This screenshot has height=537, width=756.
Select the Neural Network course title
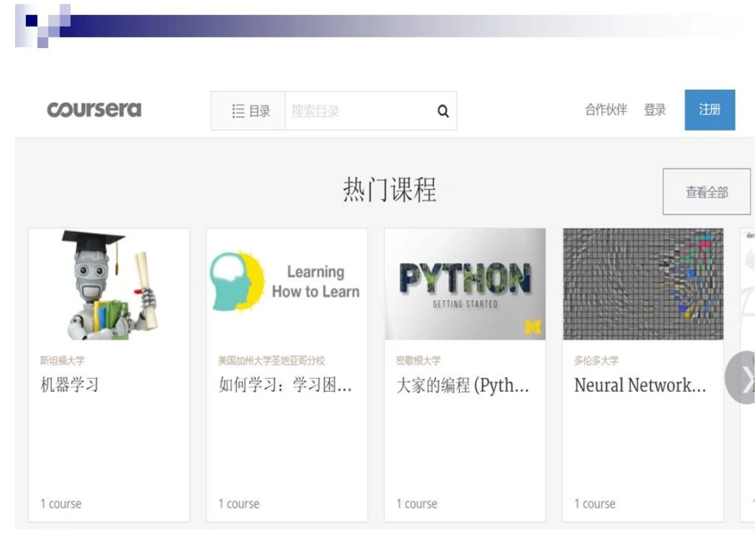[640, 385]
